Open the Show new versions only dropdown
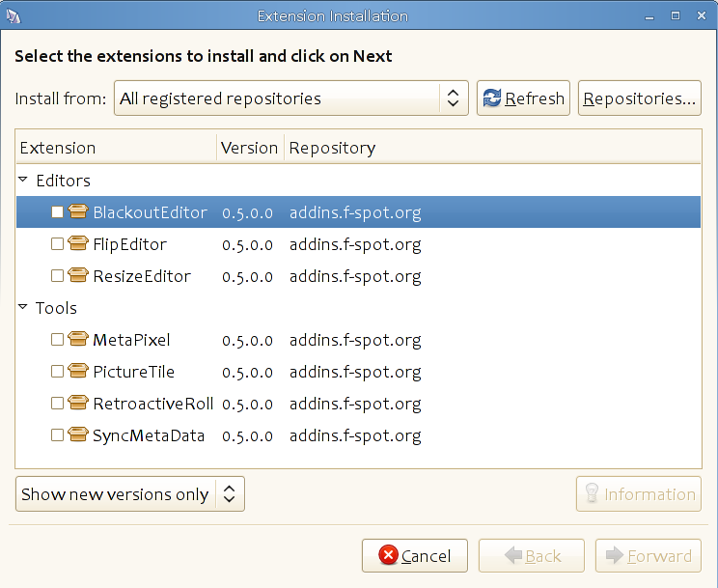718x588 pixels. pyautogui.click(x=130, y=494)
